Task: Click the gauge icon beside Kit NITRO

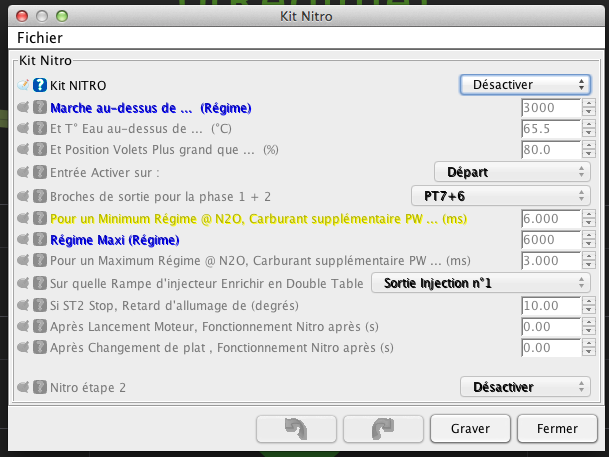Action: pos(23,85)
